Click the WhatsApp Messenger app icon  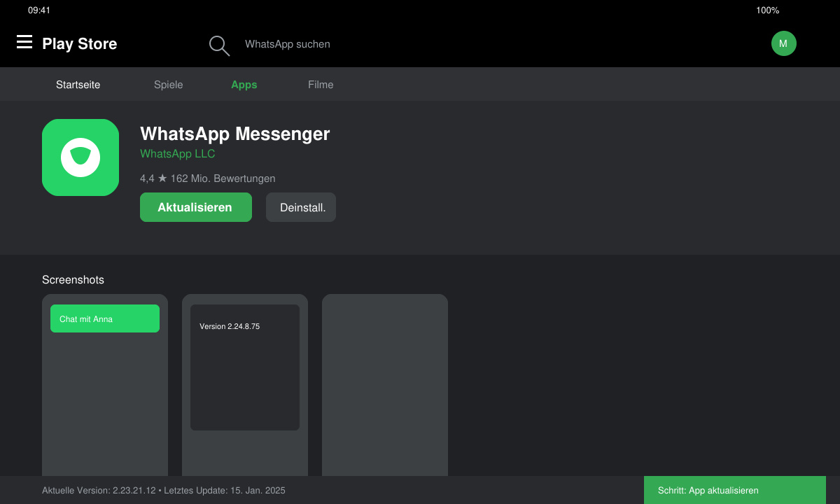[x=80, y=157]
